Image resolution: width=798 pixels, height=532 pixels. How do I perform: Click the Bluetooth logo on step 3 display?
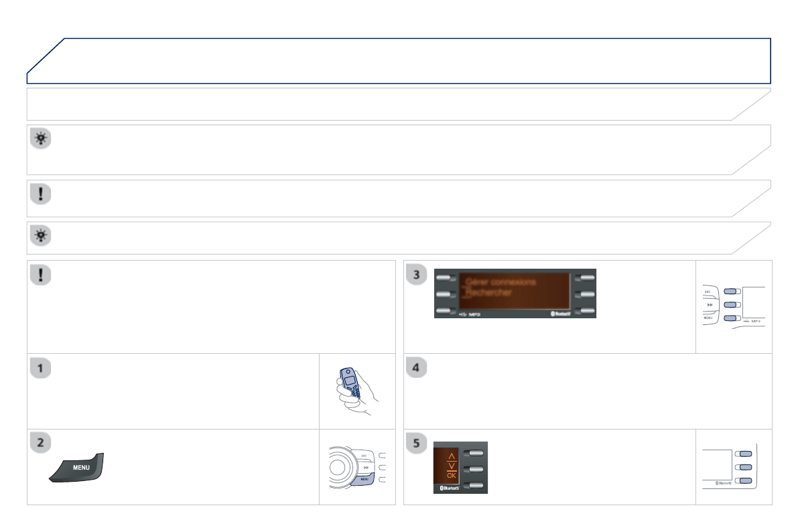[x=560, y=314]
